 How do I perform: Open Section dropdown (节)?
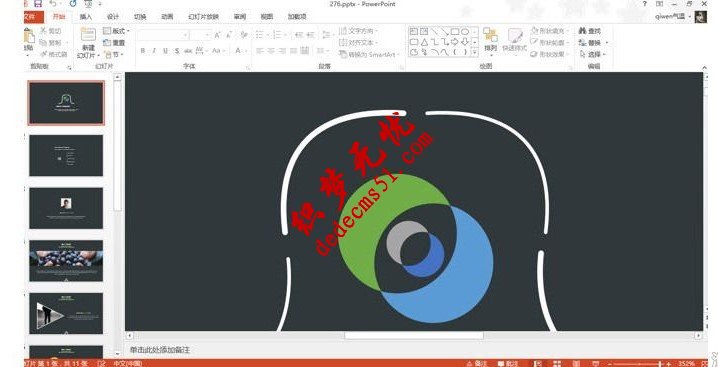coord(114,55)
